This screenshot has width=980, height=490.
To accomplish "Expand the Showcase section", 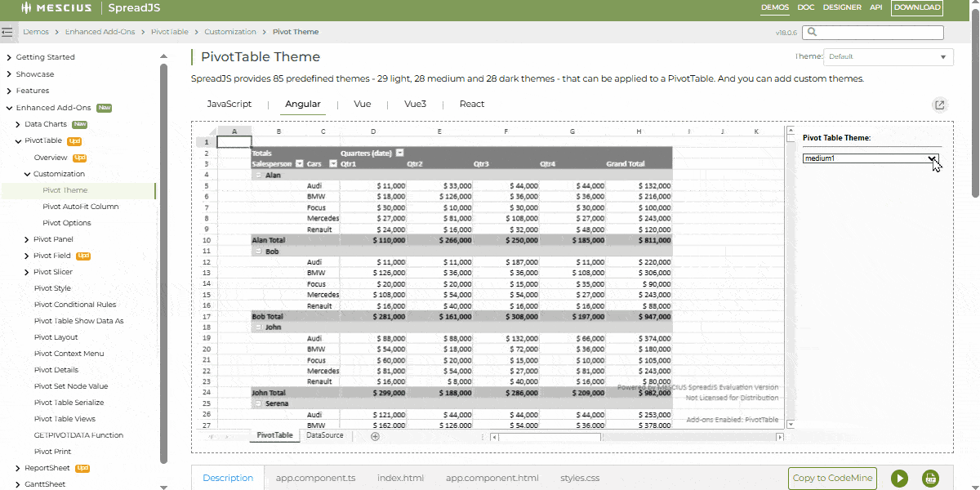I will [8, 74].
